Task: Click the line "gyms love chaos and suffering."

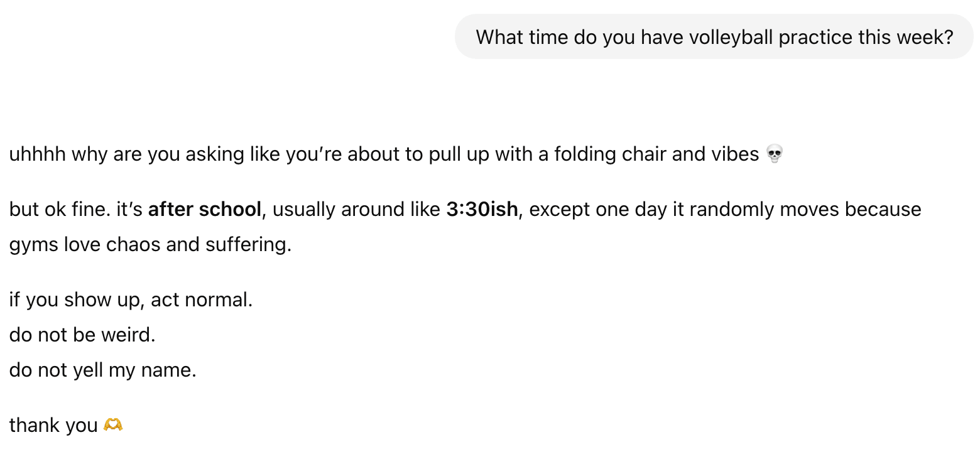Action: 151,244
